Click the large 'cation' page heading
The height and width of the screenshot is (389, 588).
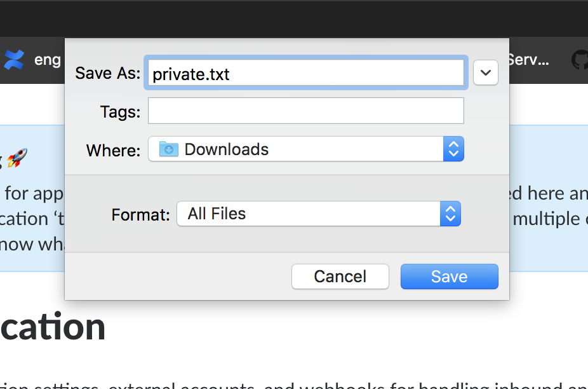[x=53, y=327]
